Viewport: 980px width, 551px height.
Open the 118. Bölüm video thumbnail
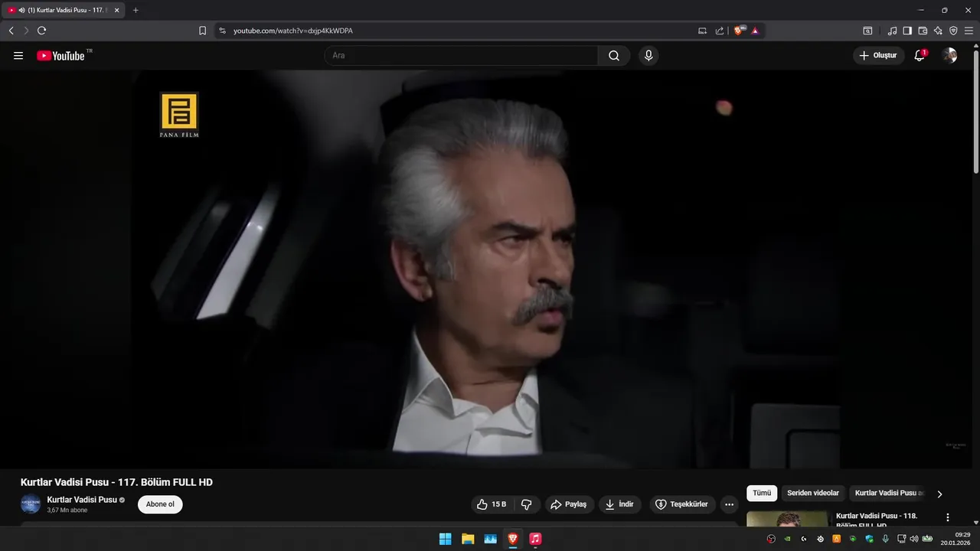coord(787,520)
